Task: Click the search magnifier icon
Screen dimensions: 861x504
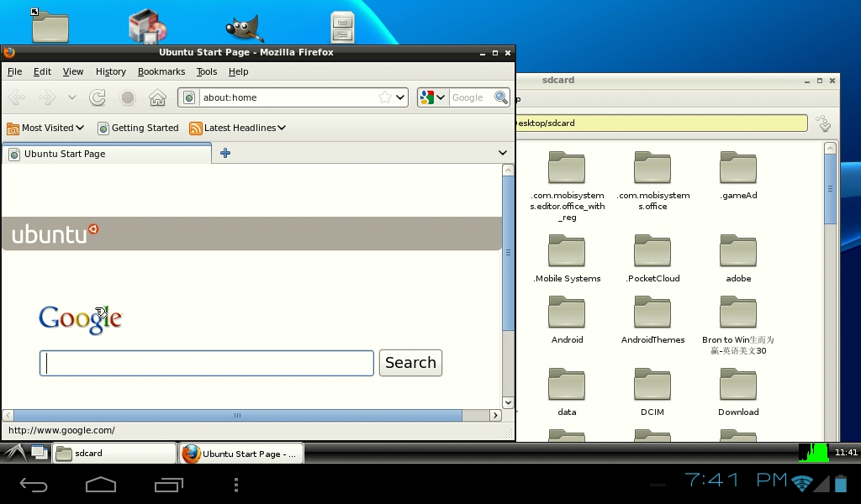Action: pos(501,97)
